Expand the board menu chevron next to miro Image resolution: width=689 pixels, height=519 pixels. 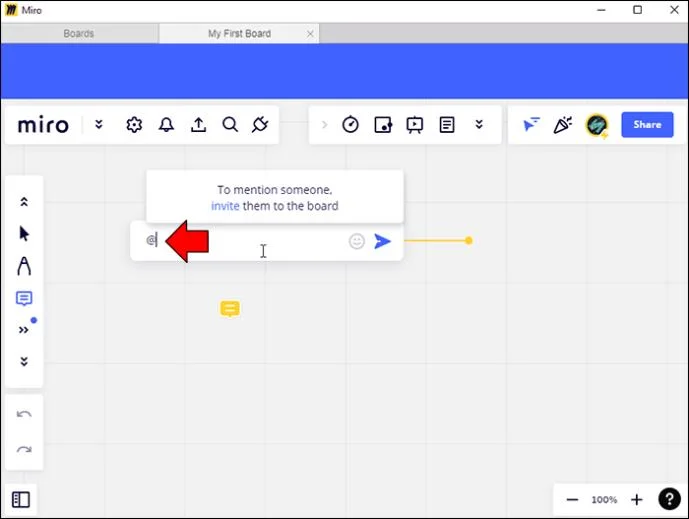click(98, 125)
